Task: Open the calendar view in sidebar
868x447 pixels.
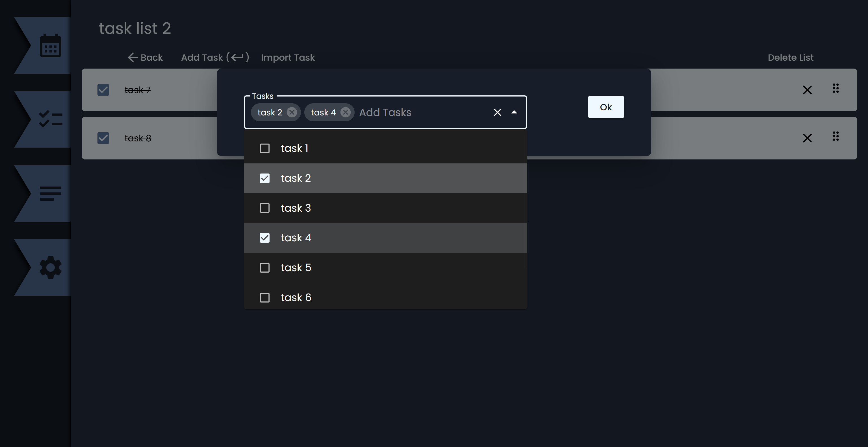Action: [x=50, y=46]
